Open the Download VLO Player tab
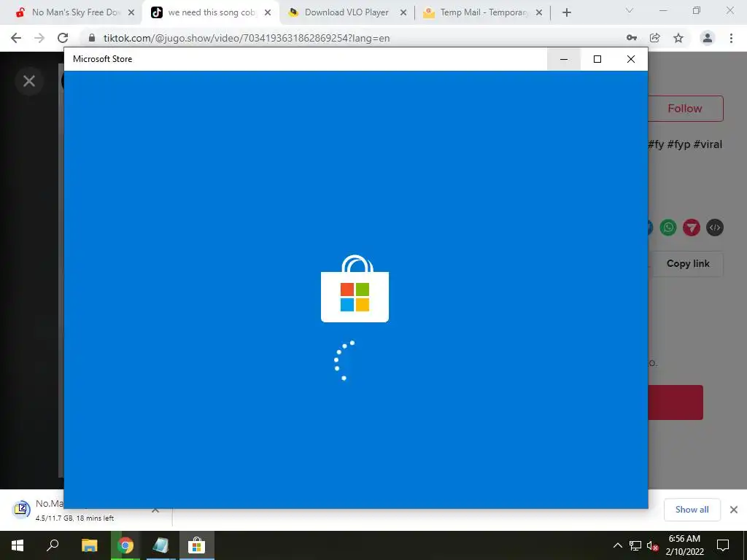Viewport: 747px width, 560px height. [347, 12]
